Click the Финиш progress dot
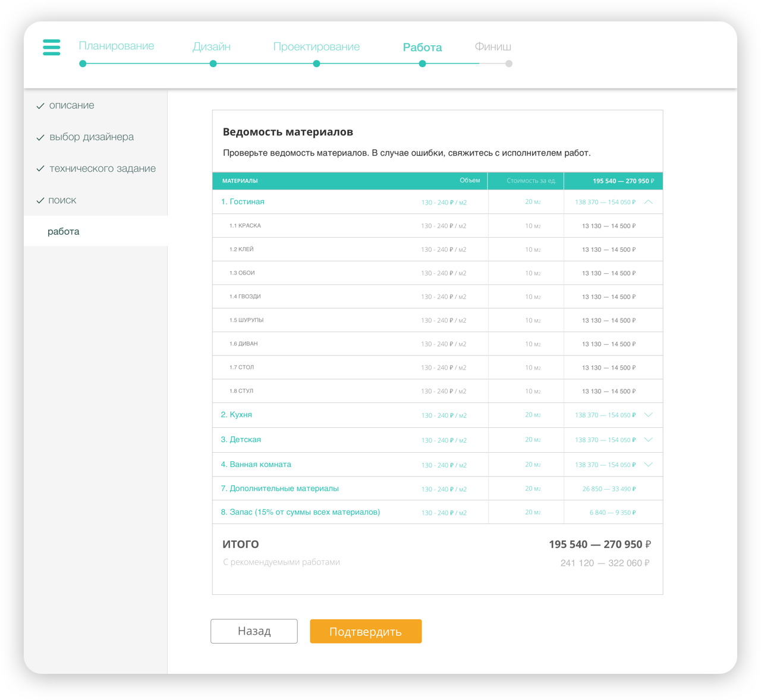 (x=509, y=64)
